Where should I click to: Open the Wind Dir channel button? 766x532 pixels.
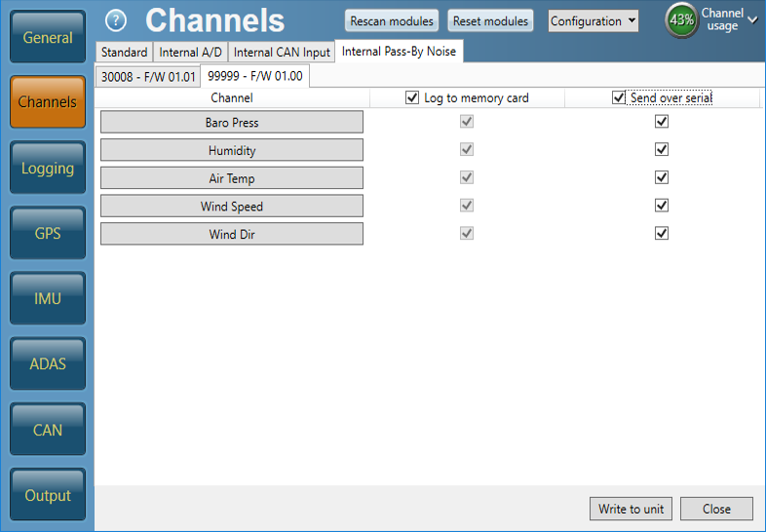(232, 234)
